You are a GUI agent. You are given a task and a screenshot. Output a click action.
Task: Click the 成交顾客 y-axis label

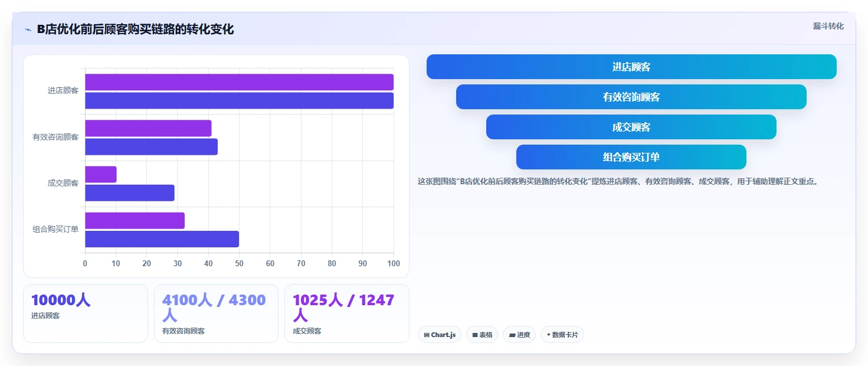coord(63,183)
